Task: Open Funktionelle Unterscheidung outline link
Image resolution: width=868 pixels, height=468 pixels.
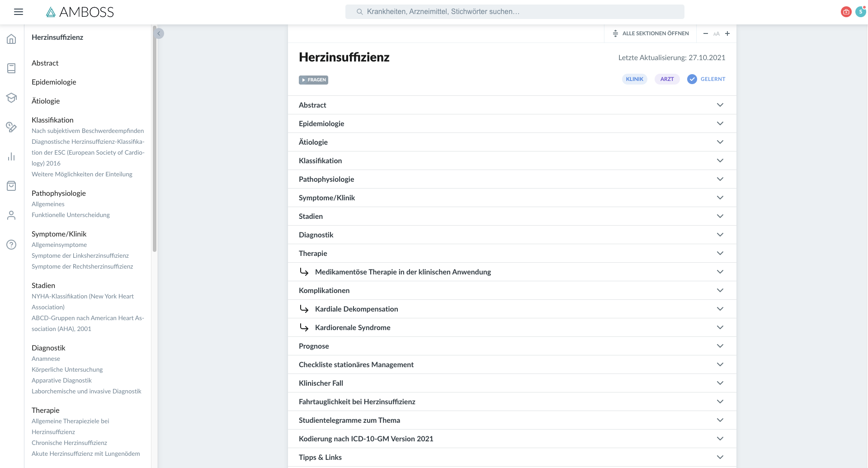Action: tap(71, 215)
